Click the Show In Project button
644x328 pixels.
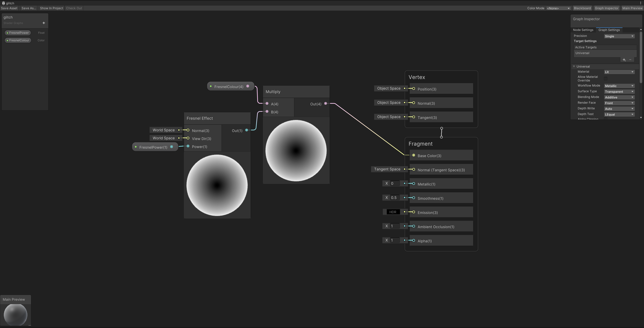pos(51,8)
